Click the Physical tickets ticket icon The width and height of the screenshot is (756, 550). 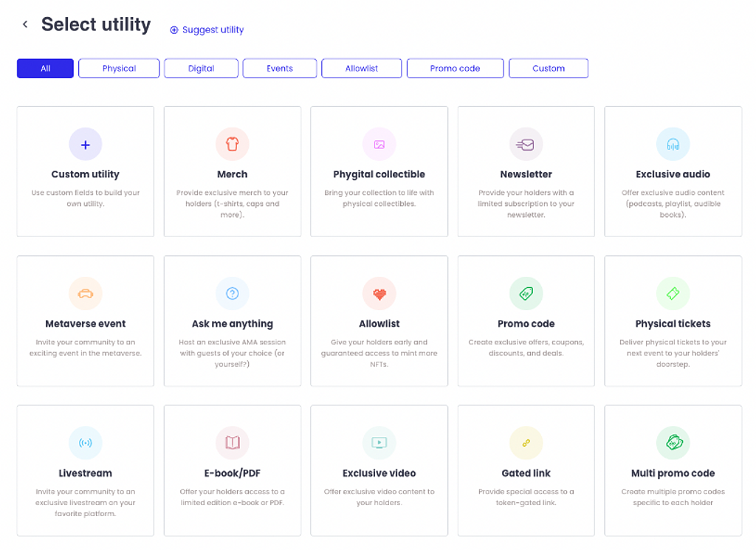pos(673,294)
